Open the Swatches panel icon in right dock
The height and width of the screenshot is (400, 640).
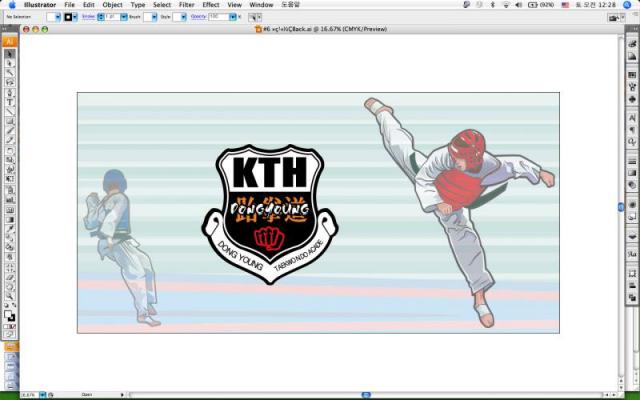632,75
